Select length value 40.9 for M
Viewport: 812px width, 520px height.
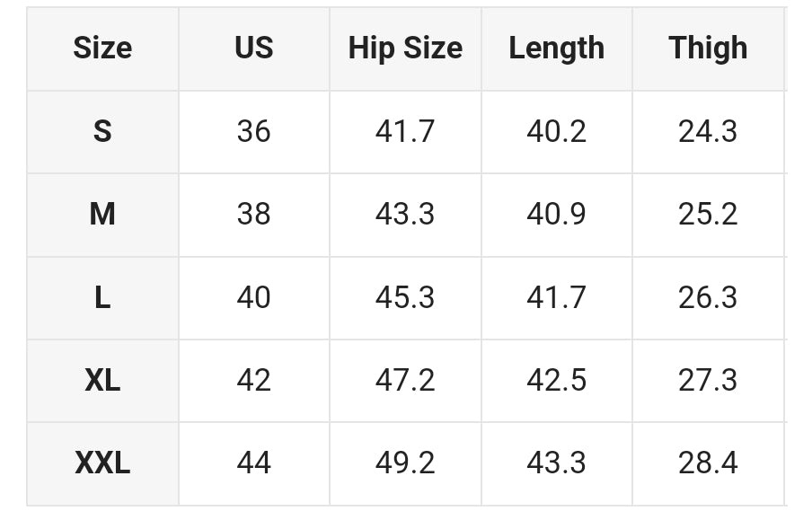[557, 215]
